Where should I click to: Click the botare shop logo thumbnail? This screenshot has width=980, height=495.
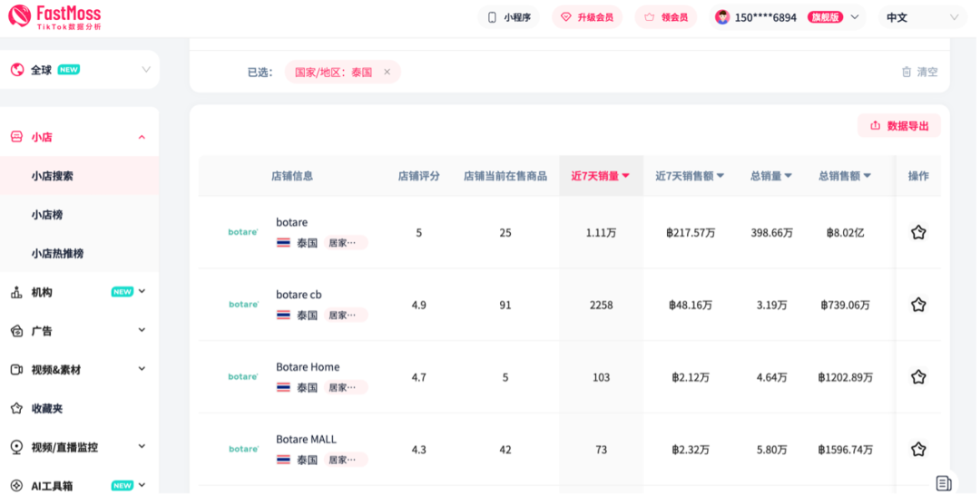(243, 232)
